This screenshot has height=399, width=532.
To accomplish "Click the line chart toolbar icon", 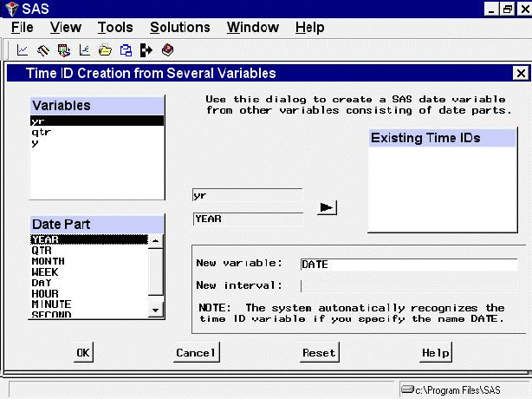I will [x=23, y=49].
